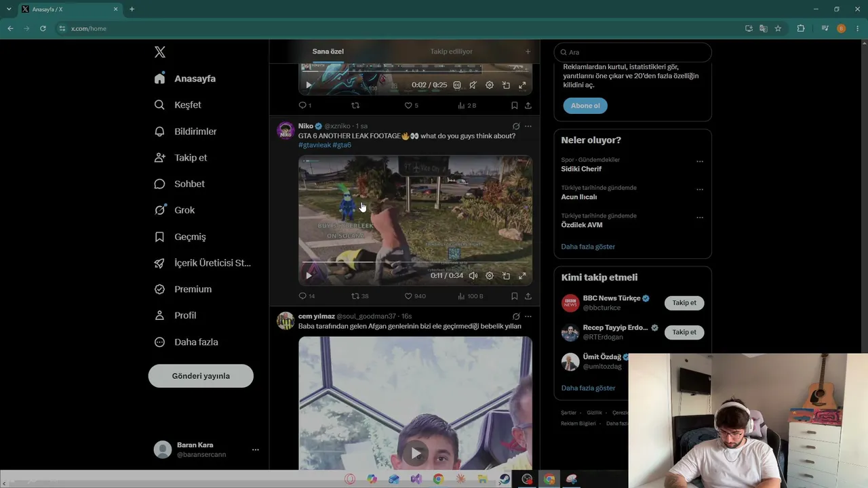Toggle captions on the top video

[x=457, y=85]
